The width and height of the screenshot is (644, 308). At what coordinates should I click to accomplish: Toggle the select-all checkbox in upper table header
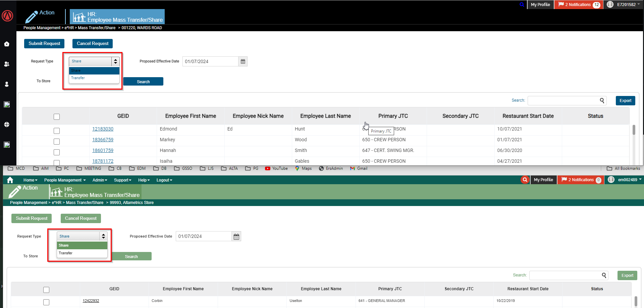[x=57, y=117]
